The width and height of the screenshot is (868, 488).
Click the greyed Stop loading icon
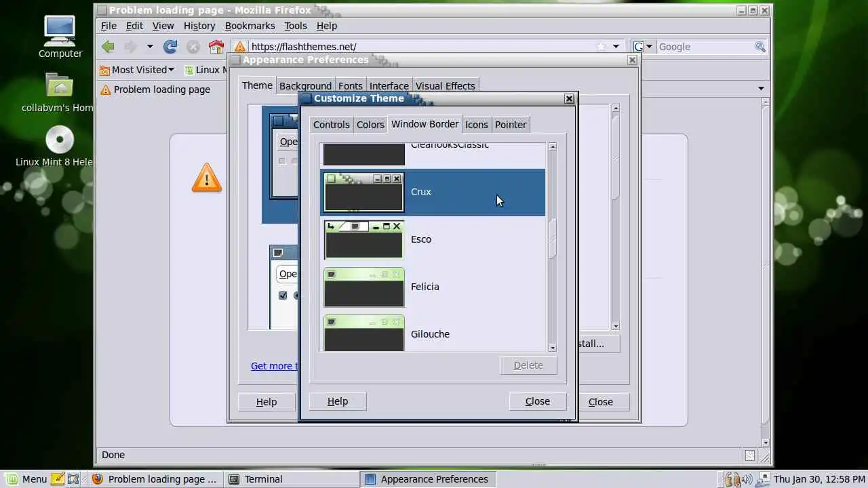pos(193,47)
